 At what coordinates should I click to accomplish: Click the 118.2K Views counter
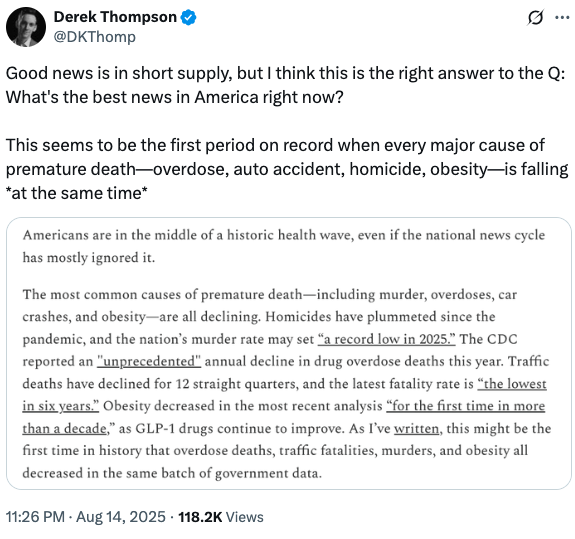click(x=221, y=517)
